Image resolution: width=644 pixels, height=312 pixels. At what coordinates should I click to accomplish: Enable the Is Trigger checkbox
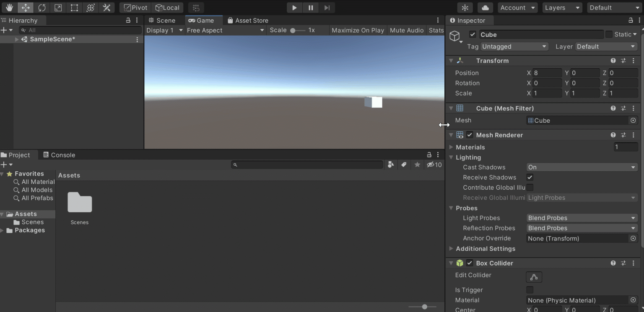tap(530, 290)
